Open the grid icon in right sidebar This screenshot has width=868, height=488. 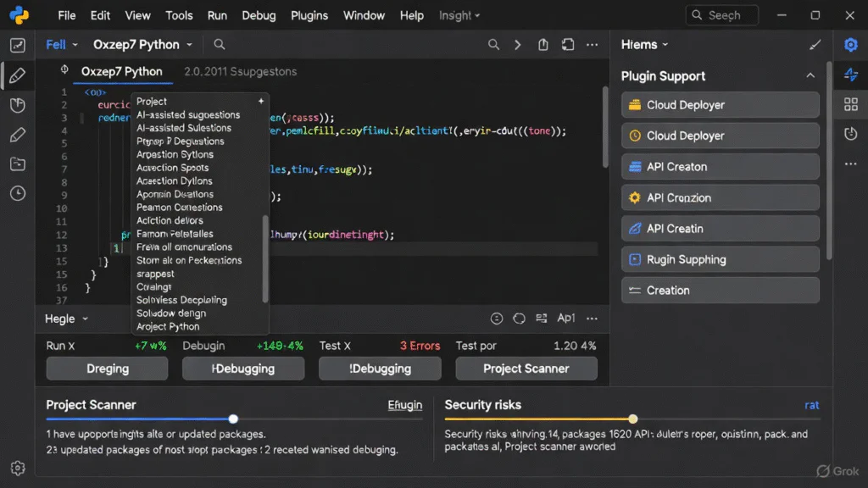point(850,104)
